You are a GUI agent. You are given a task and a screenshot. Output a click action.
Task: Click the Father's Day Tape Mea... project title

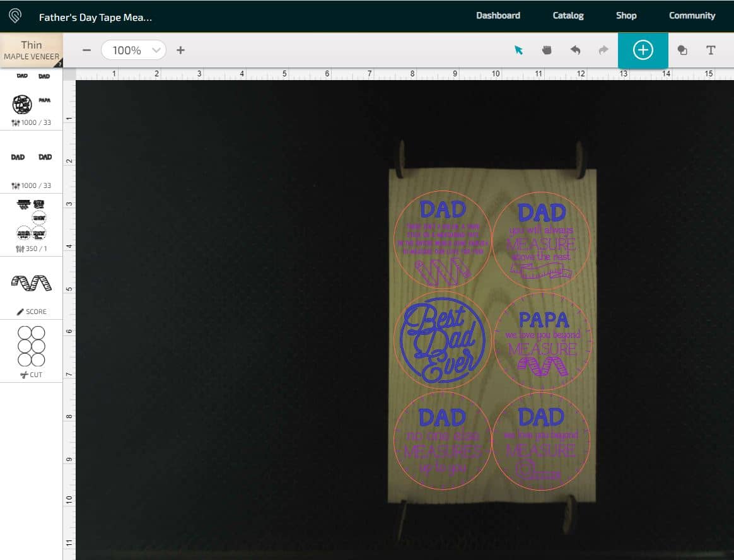tap(95, 17)
